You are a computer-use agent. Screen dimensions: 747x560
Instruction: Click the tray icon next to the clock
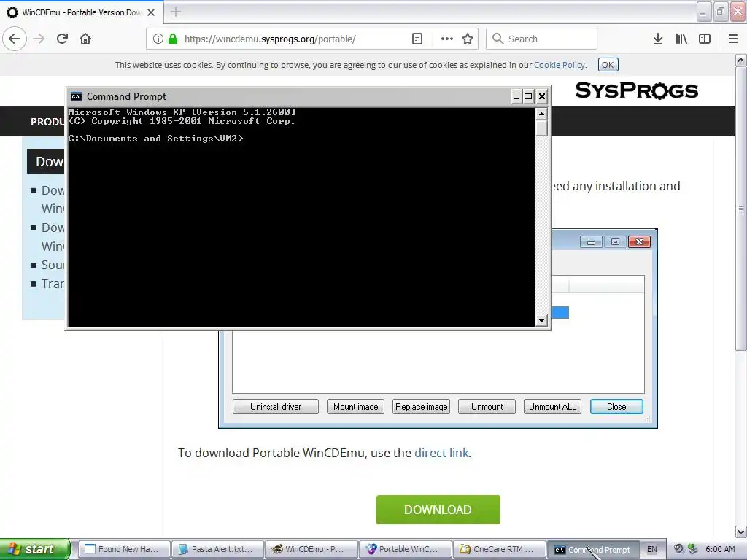point(693,549)
